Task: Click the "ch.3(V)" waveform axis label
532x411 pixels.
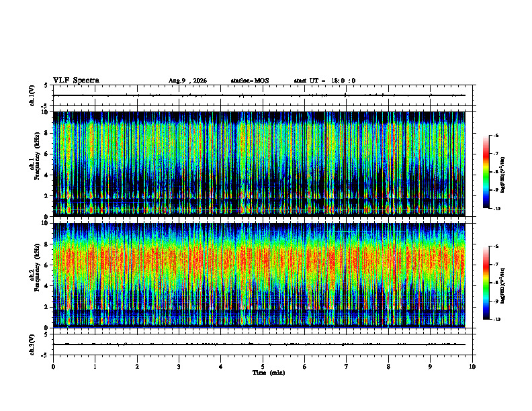Action: (x=32, y=345)
